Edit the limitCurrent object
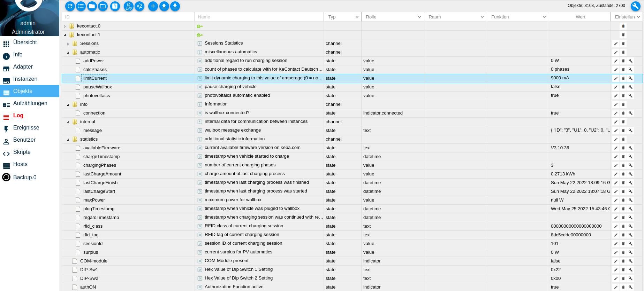This screenshot has width=644, height=291. pyautogui.click(x=616, y=78)
